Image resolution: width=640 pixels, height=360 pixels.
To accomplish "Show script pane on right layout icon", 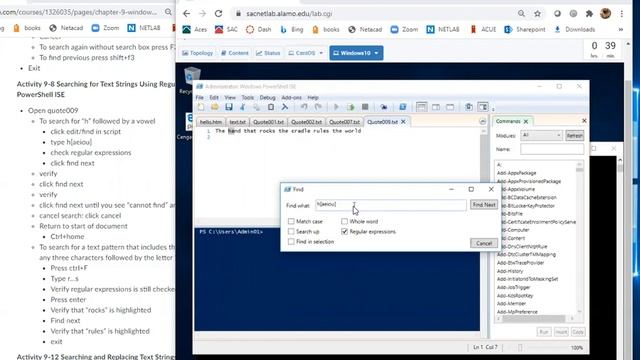I will click(436, 107).
